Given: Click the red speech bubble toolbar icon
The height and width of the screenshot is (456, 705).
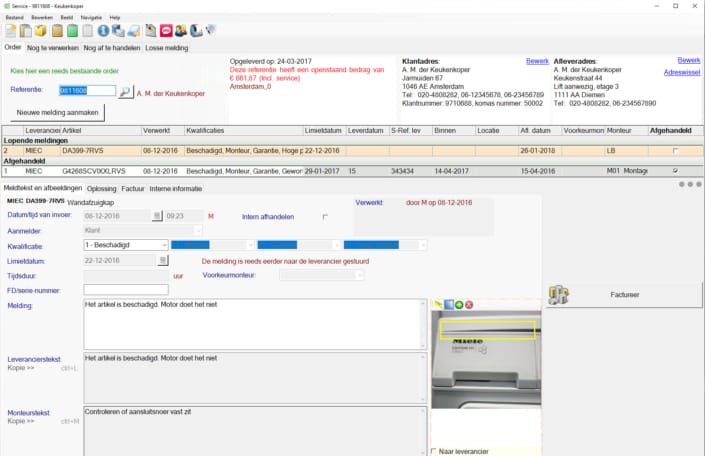Looking at the screenshot, I should point(166,31).
